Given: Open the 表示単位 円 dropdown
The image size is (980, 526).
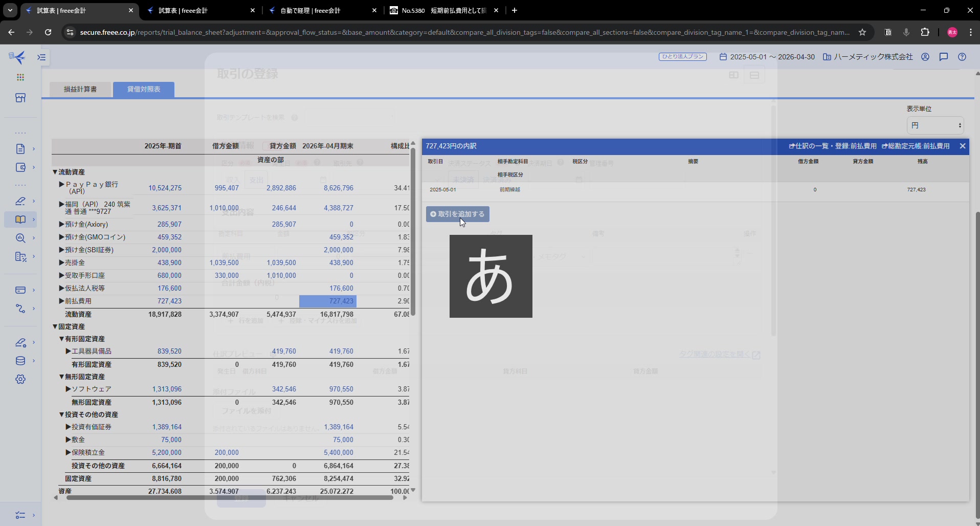Looking at the screenshot, I should click(x=935, y=125).
